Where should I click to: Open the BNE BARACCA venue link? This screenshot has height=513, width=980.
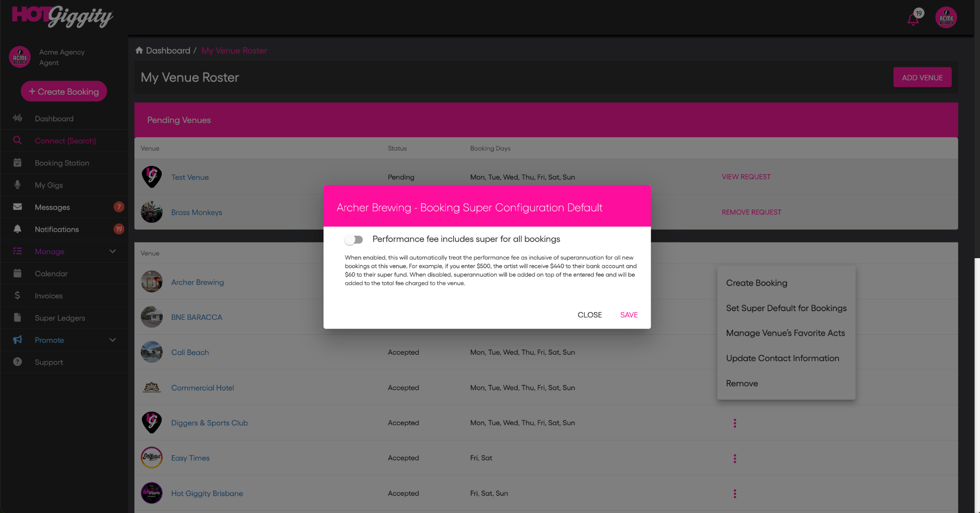click(197, 317)
